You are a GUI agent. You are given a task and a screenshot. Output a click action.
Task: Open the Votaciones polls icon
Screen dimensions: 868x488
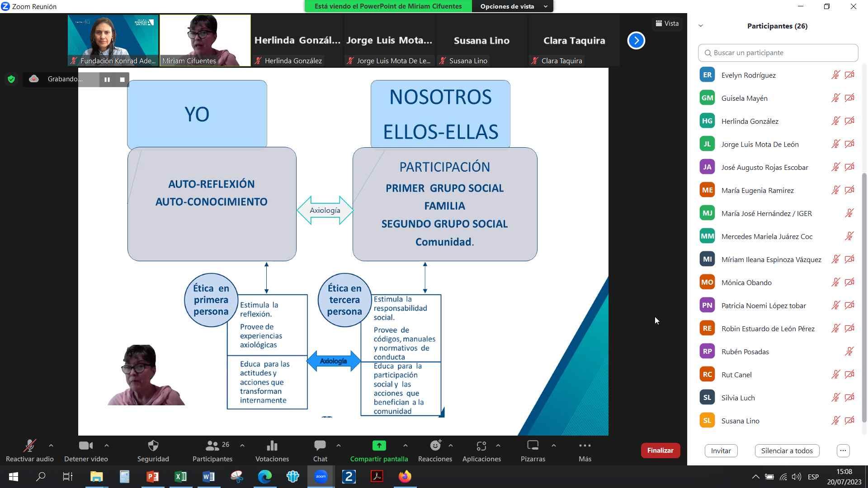tap(272, 446)
